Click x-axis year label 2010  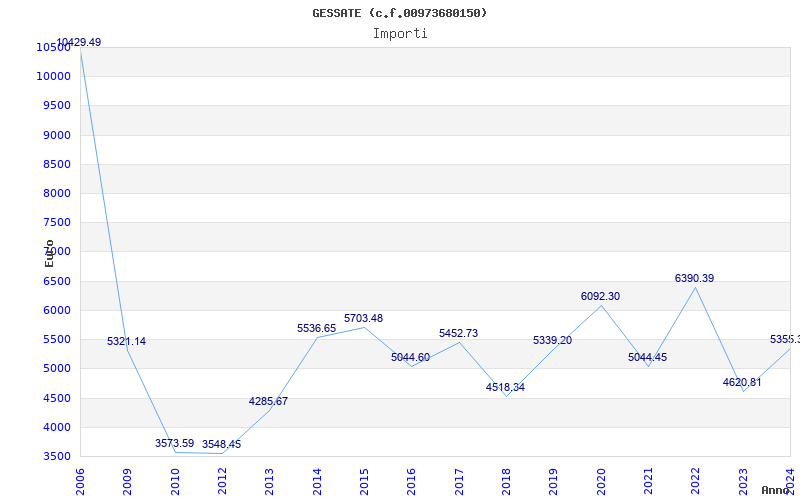(x=175, y=482)
